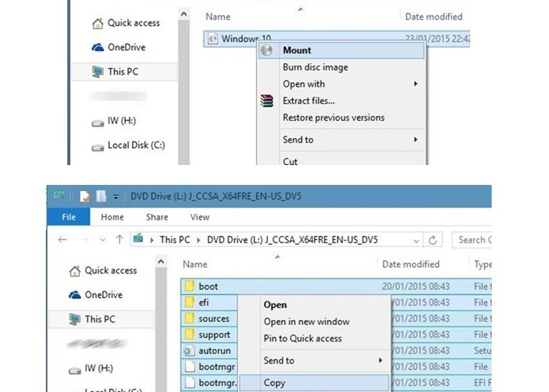Go up one level with the Up arrow
This screenshot has height=392, width=549.
point(120,240)
